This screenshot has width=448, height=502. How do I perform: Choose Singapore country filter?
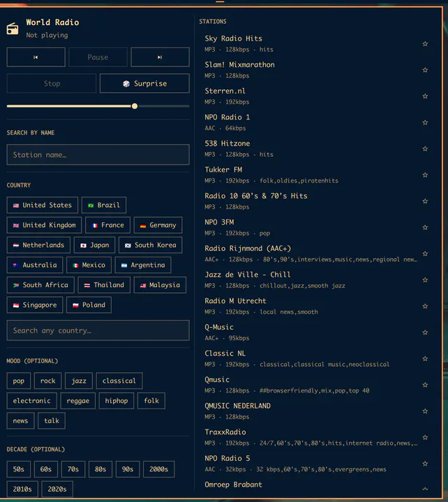click(35, 305)
